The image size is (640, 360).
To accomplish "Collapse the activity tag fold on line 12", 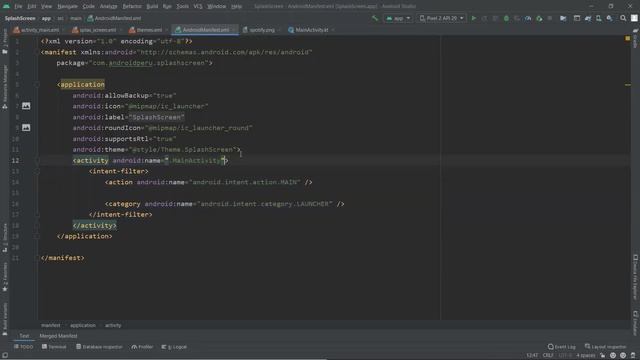I will (37, 160).
